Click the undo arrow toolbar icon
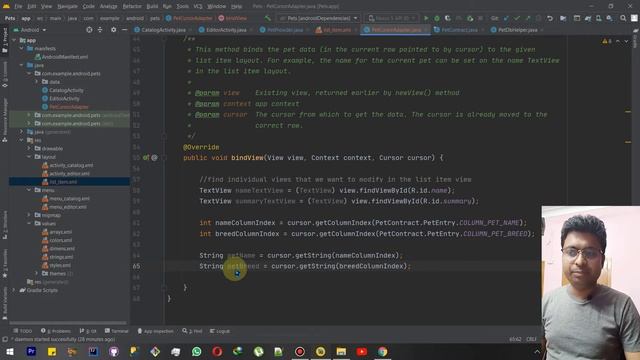 [550, 18]
